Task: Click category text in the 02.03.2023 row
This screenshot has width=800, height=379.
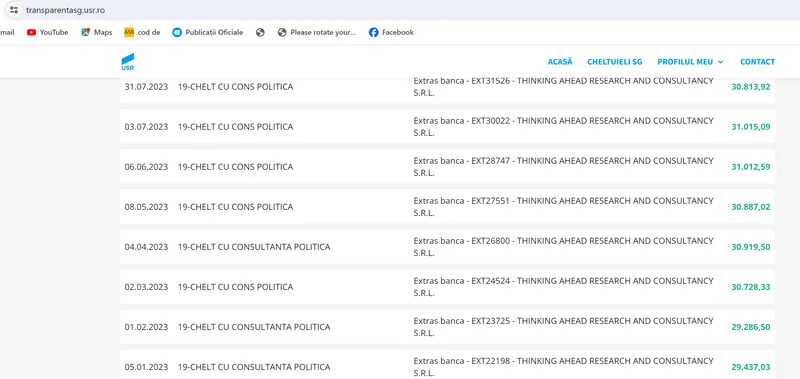Action: 236,287
